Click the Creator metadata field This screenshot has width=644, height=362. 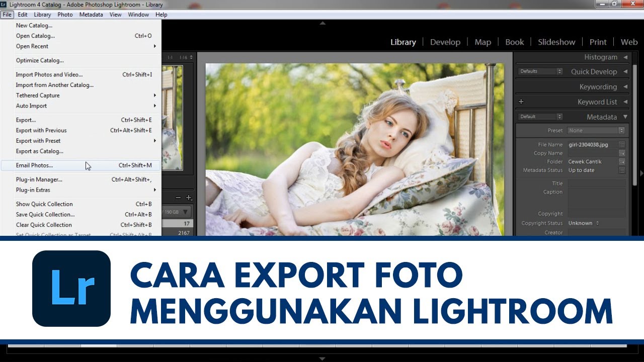(x=596, y=233)
